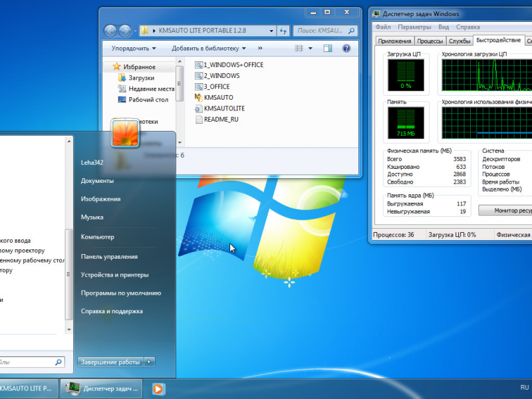Click the Explorer forward navigation arrow
The height and width of the screenshot is (399, 532).
pos(124,31)
